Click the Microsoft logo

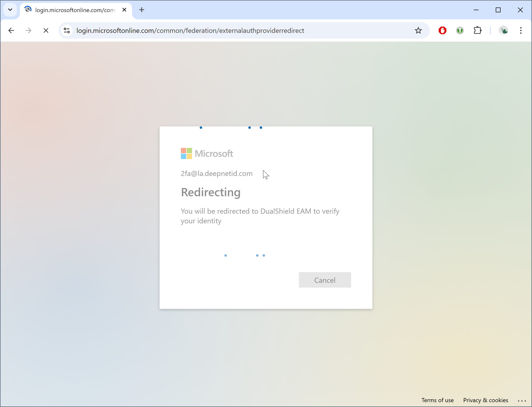pos(207,154)
